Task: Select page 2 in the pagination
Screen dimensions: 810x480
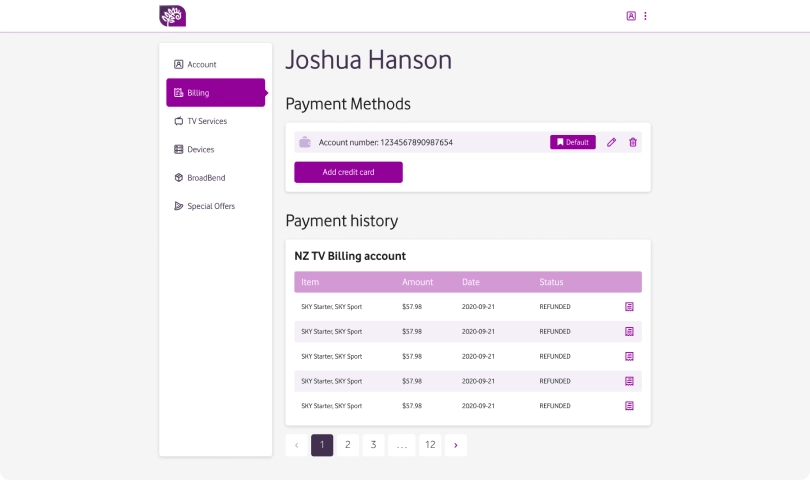Action: [347, 445]
